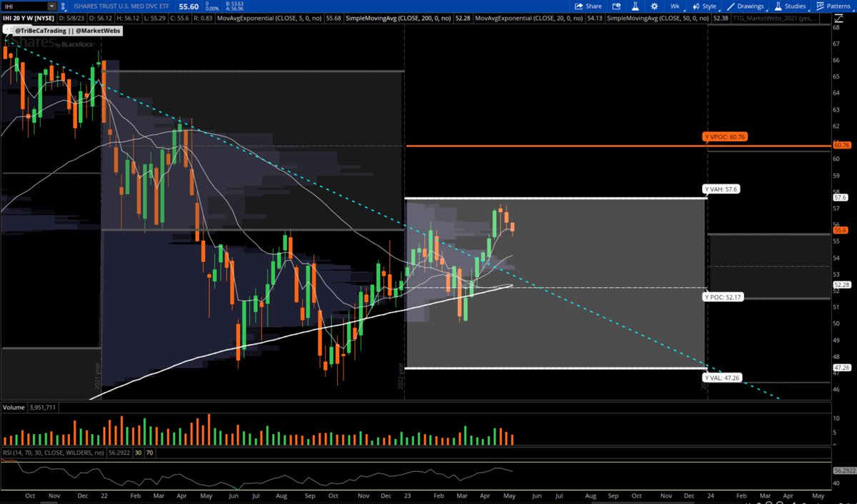Click the 52.28 price axis tag
The image size is (857, 504).
(x=841, y=285)
